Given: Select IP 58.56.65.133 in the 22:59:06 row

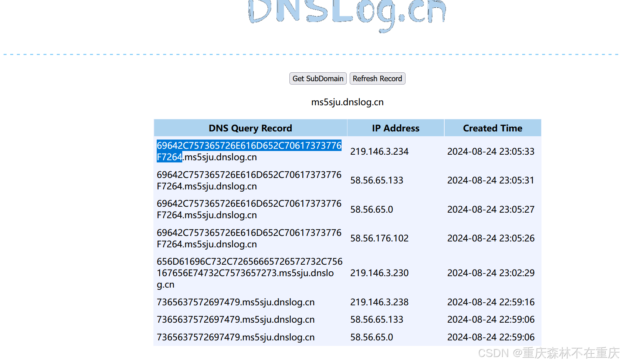Looking at the screenshot, I should click(377, 320).
